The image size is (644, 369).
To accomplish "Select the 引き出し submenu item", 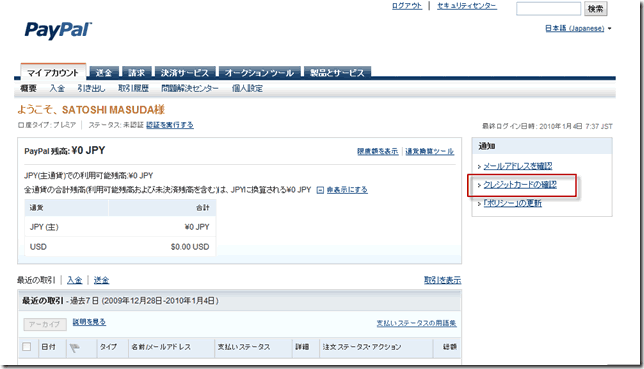I will (91, 88).
